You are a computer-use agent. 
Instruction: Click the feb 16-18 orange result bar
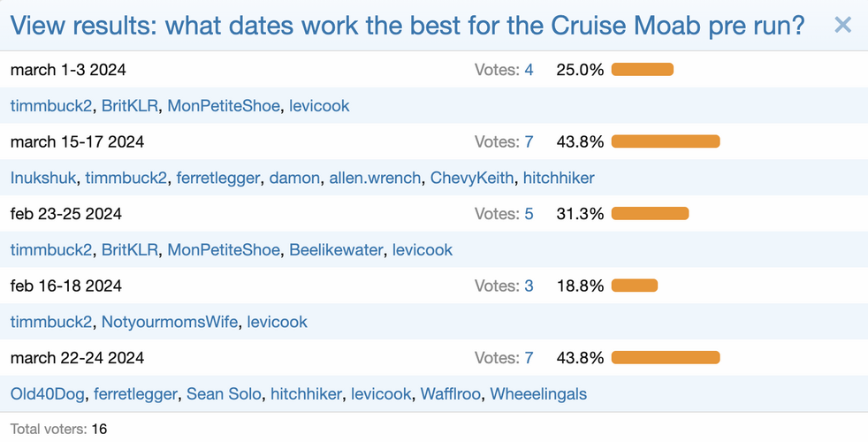point(635,286)
